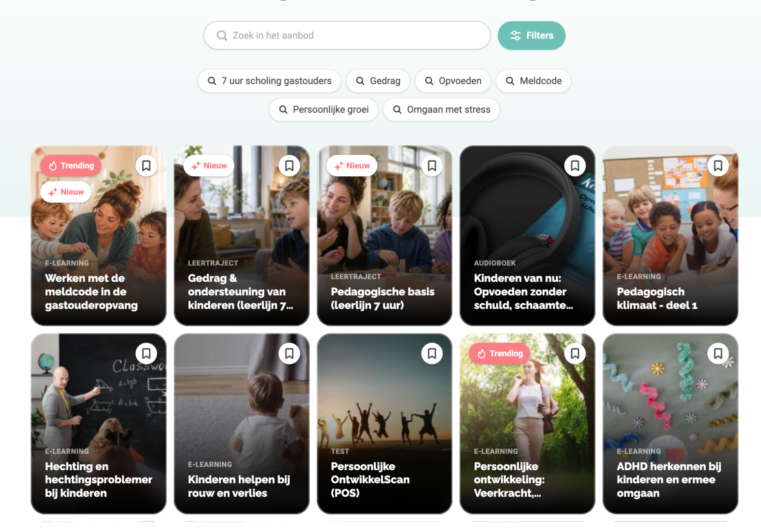Open 'Hechting en hechtingsproblemen bij kinderen' card
Screen dimensions: 761x532
coord(99,424)
